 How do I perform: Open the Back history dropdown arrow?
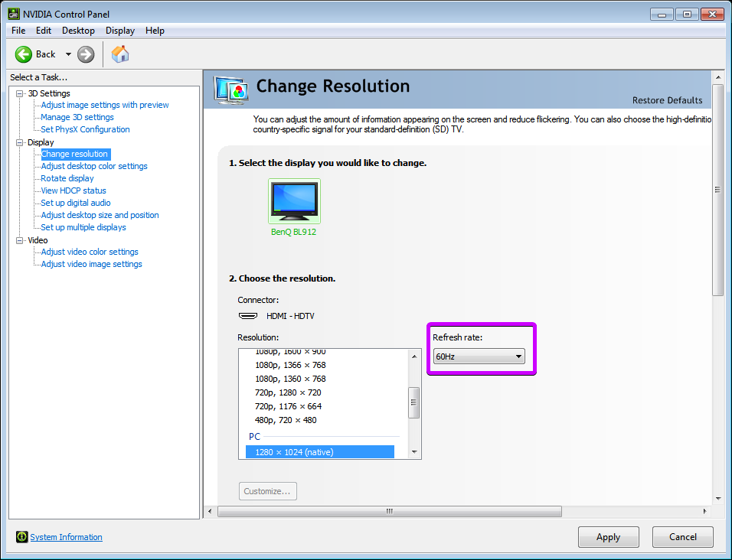pyautogui.click(x=68, y=54)
